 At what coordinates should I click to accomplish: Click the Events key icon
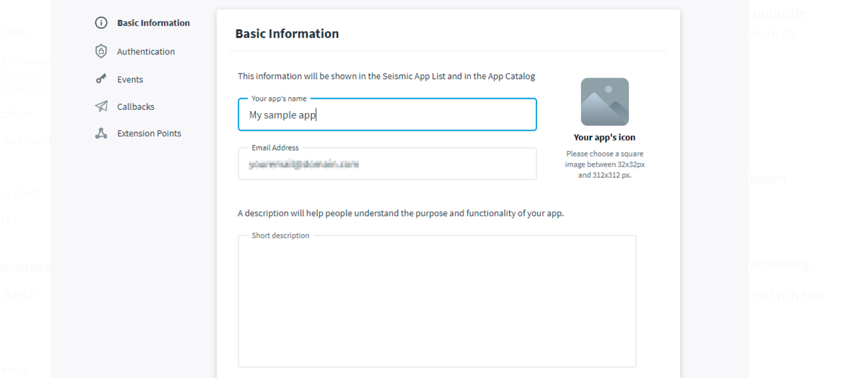pos(101,79)
